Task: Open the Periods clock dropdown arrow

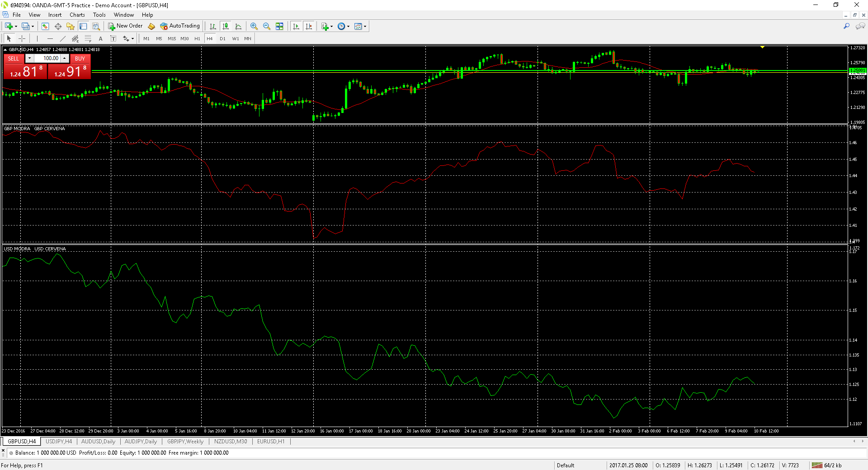Action: [348, 26]
